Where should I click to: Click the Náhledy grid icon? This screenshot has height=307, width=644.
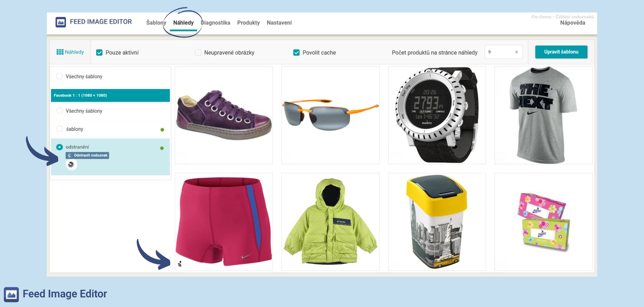[60, 52]
